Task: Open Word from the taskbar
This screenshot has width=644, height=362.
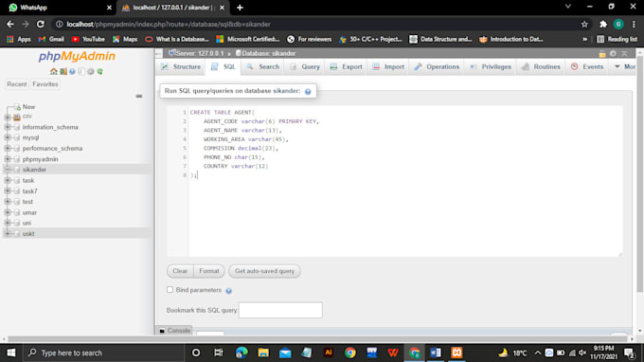Action: (436, 353)
